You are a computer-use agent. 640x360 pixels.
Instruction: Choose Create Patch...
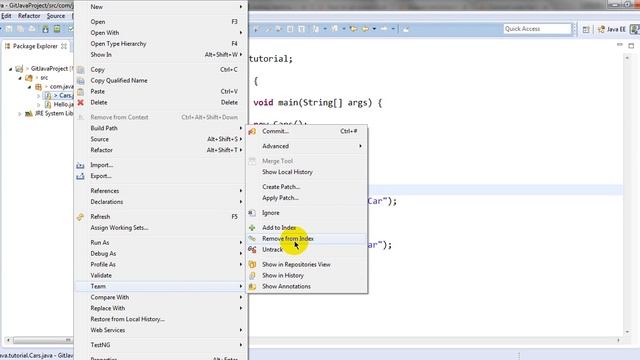click(x=306, y=187)
